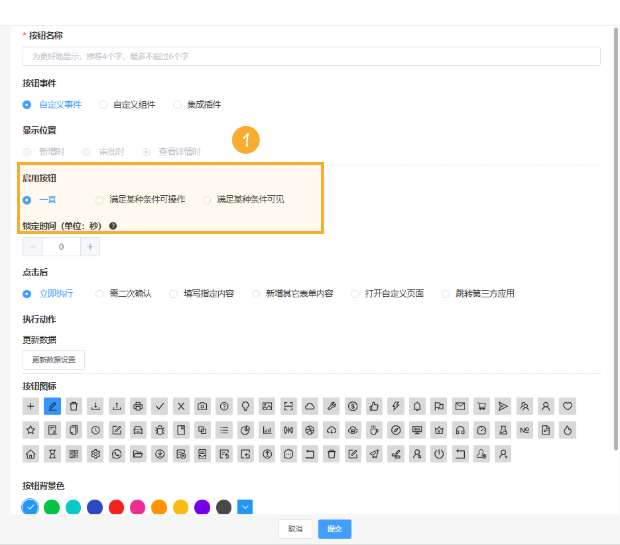This screenshot has width=620, height=545.
Task: Select the hourglass icon
Action: click(52, 454)
